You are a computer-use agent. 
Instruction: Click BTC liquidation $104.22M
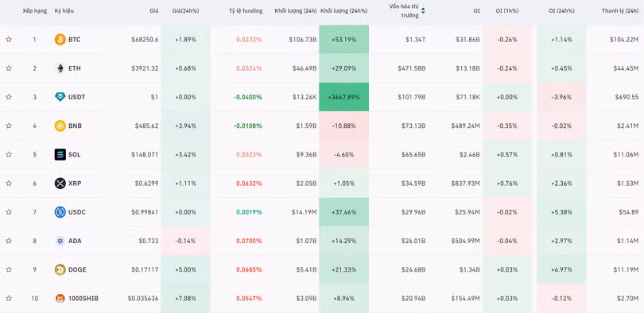pyautogui.click(x=624, y=40)
